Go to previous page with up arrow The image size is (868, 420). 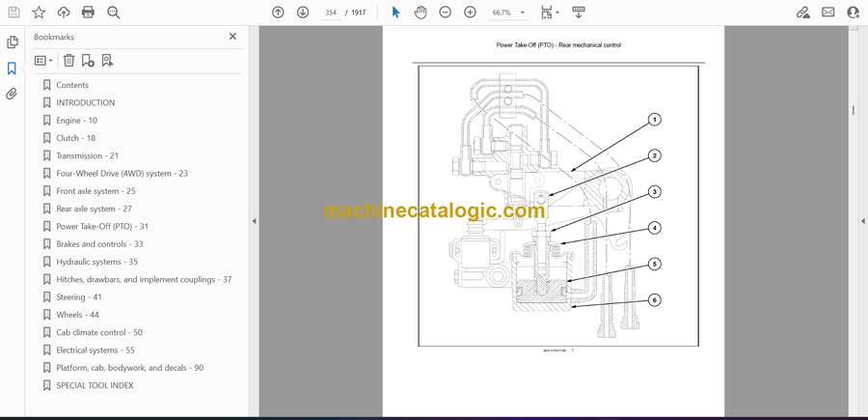[278, 13]
